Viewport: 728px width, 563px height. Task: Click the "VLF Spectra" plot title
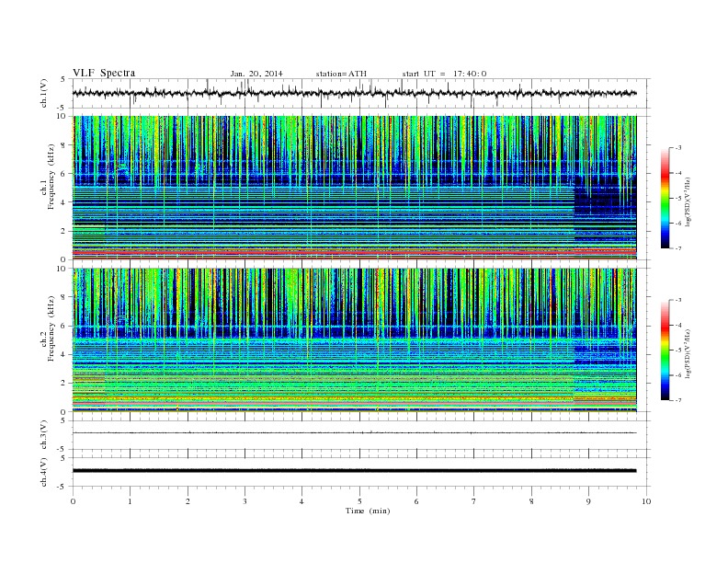(x=104, y=73)
